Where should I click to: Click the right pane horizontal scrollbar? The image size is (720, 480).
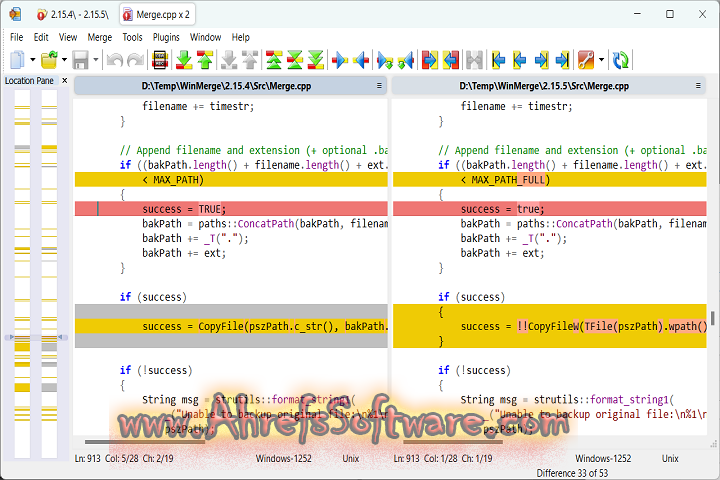click(x=453, y=442)
